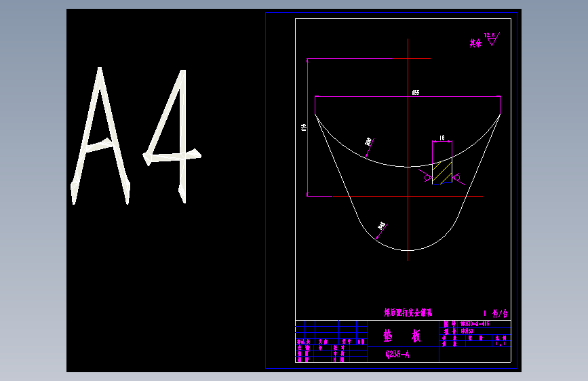Click the 12.5 surface roughness symbol
Screen dimensions: 588x381
click(x=492, y=39)
